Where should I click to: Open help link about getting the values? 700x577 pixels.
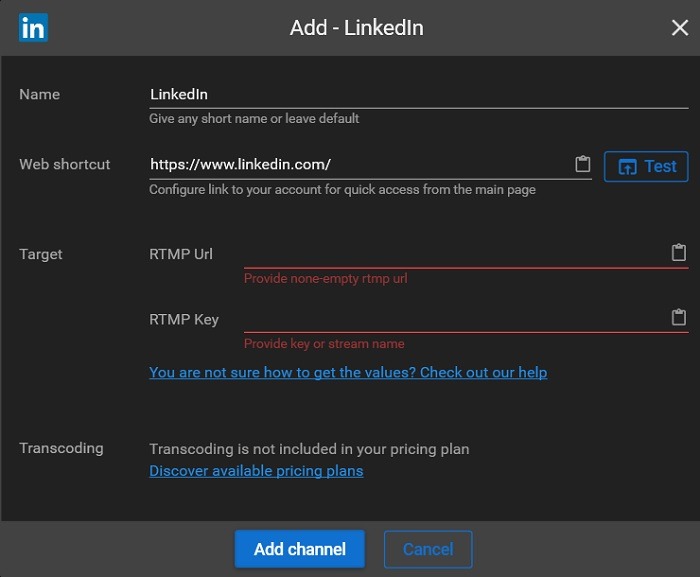tap(348, 372)
